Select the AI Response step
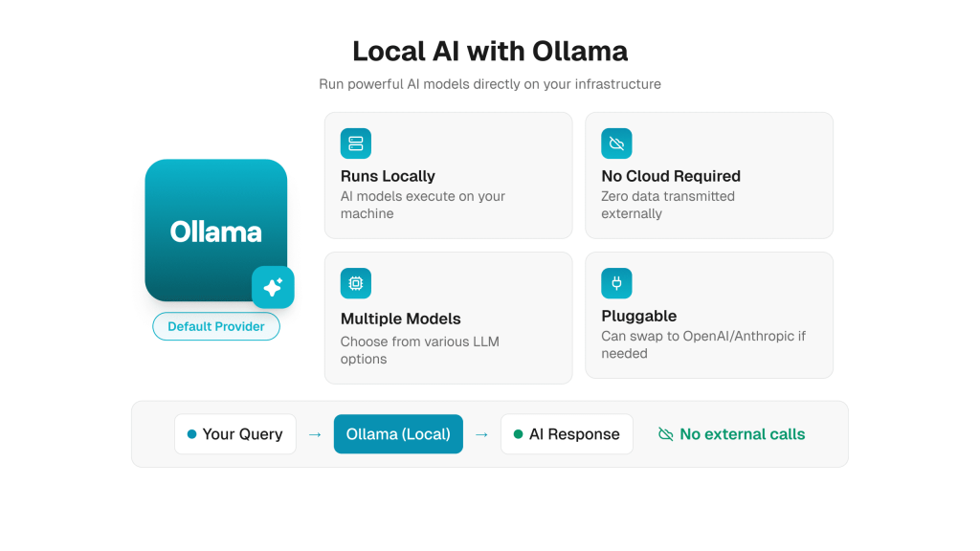Viewport: 980px width, 551px height. coord(567,434)
